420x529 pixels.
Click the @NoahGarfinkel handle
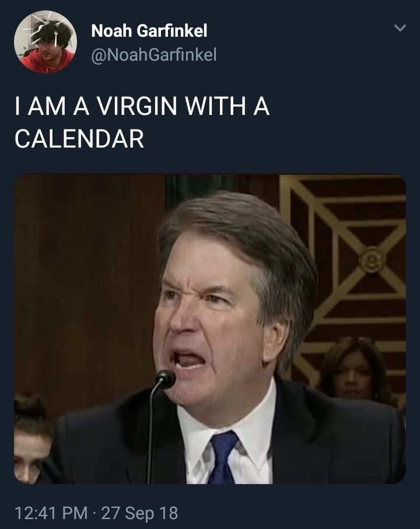[154, 55]
